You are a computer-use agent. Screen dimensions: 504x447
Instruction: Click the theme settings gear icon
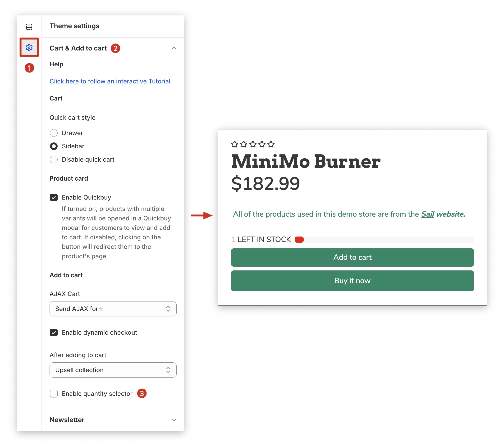(x=29, y=47)
